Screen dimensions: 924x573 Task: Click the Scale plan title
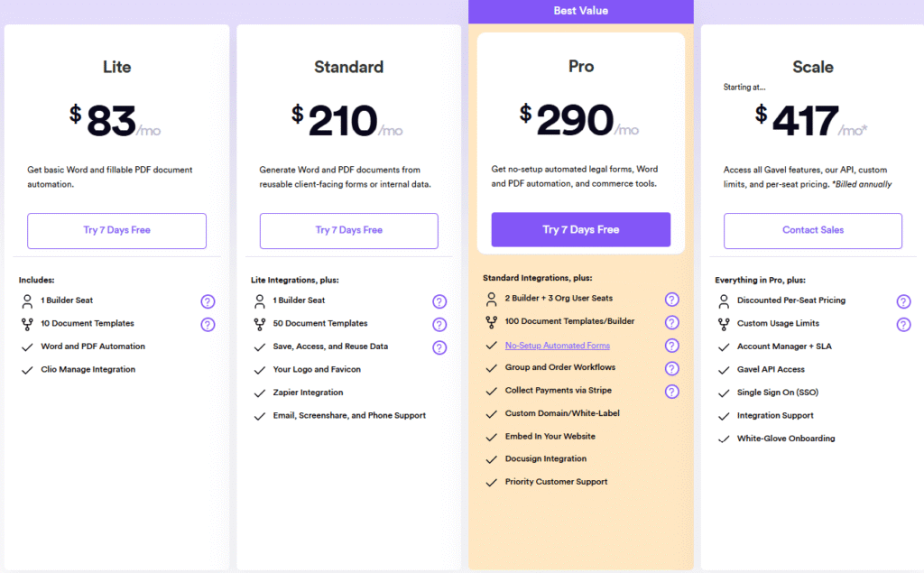tap(812, 67)
